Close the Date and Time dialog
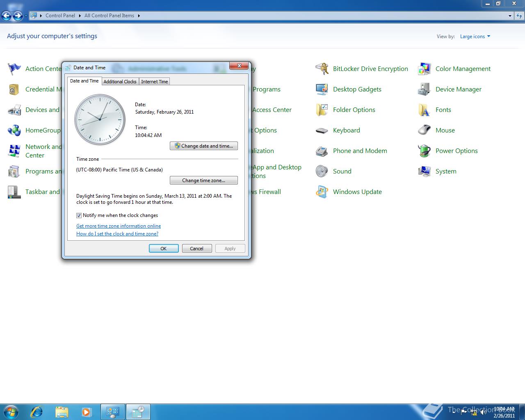 click(x=239, y=66)
